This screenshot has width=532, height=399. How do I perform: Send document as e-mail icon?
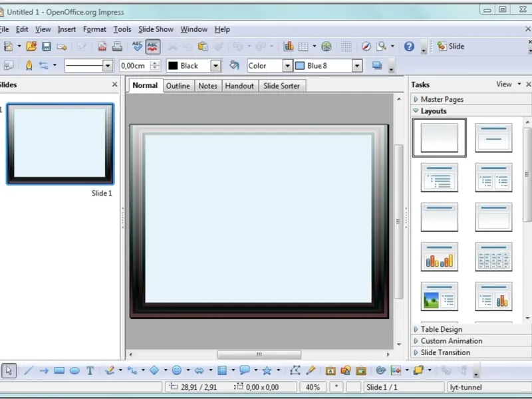(x=62, y=47)
